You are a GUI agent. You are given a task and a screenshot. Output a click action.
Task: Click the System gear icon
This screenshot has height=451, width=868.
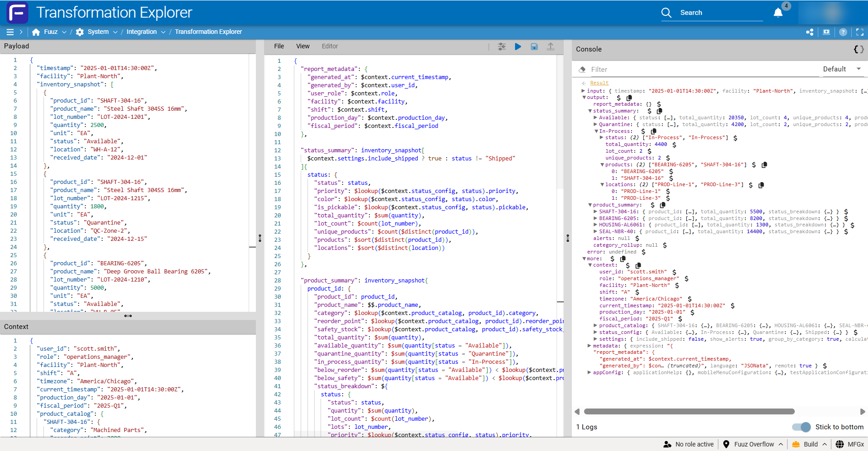tap(80, 32)
